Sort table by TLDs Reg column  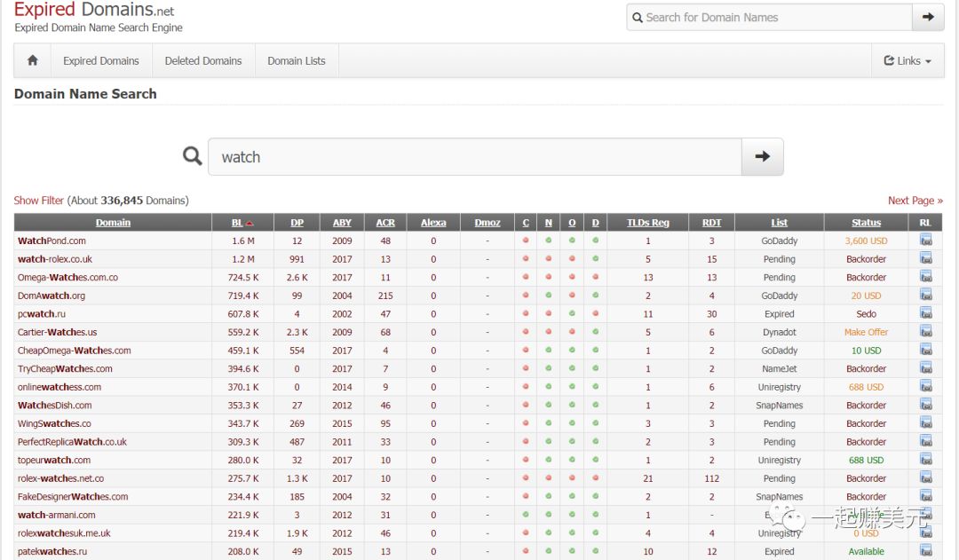tap(647, 223)
